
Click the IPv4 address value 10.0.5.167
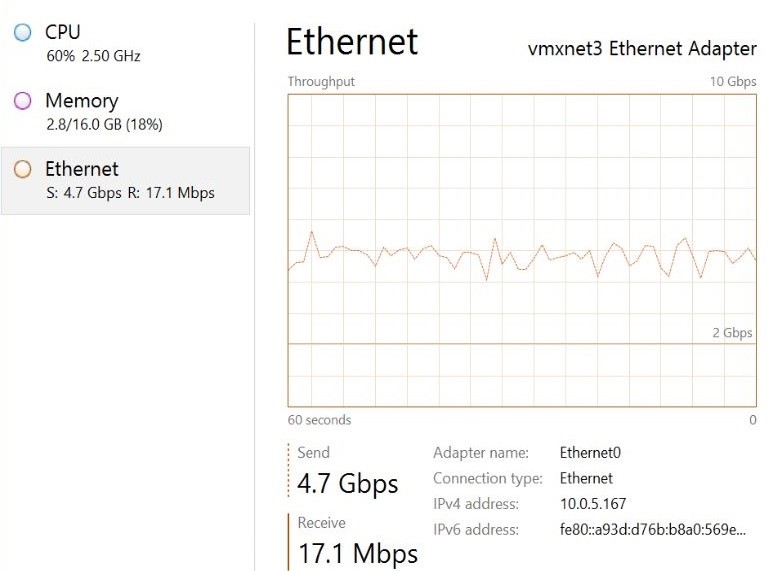pos(593,504)
